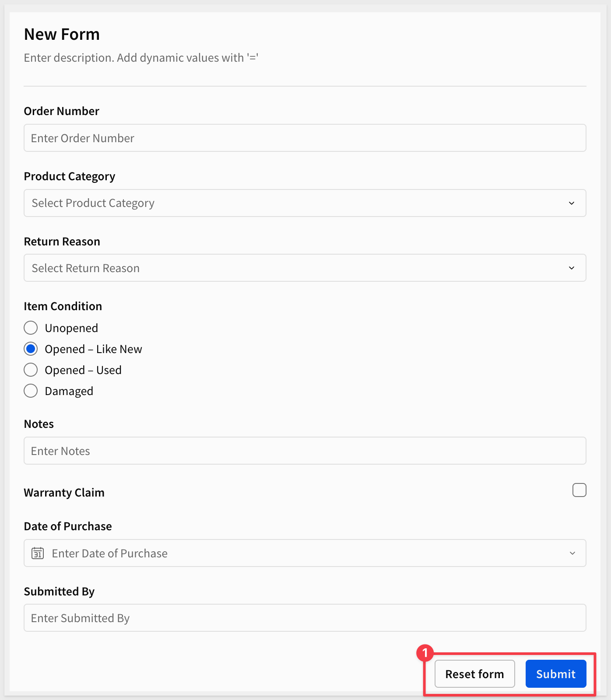
Task: Click the calendar icon in Date of Purchase
Action: (38, 553)
